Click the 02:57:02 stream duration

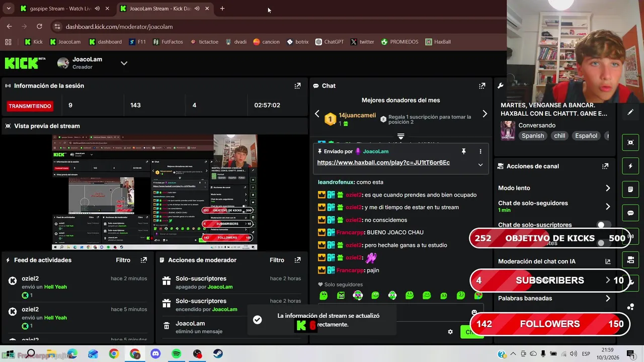pyautogui.click(x=267, y=105)
